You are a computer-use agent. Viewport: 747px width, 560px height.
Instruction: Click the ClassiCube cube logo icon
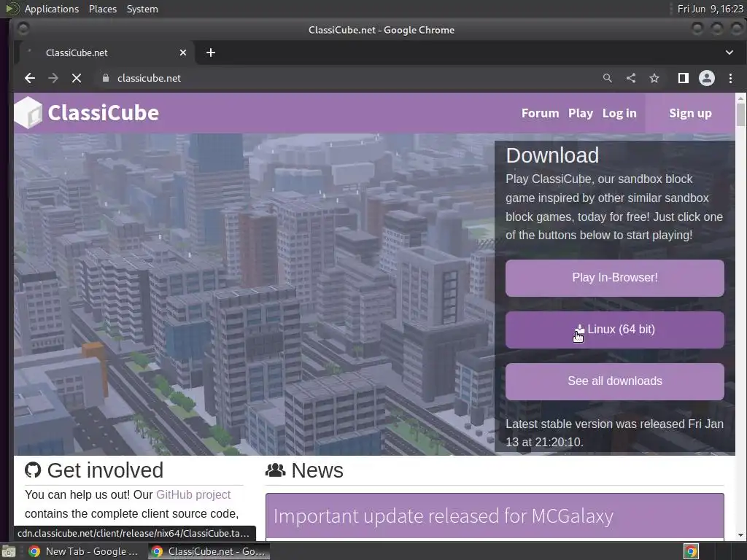[28, 113]
